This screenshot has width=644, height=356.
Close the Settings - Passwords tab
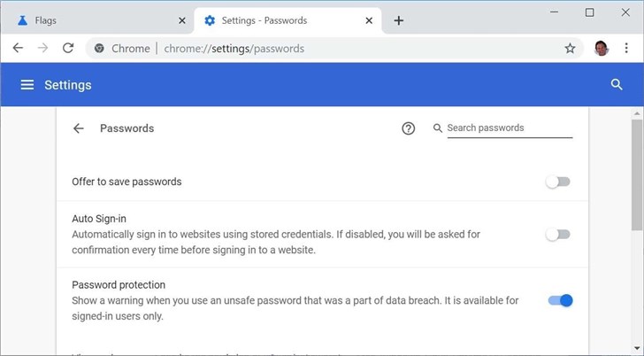[x=367, y=20]
